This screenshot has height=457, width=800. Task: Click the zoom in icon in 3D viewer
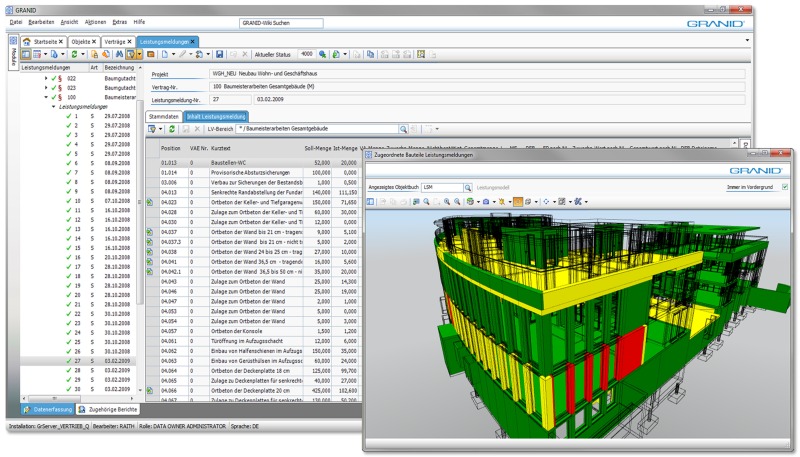[x=447, y=202]
